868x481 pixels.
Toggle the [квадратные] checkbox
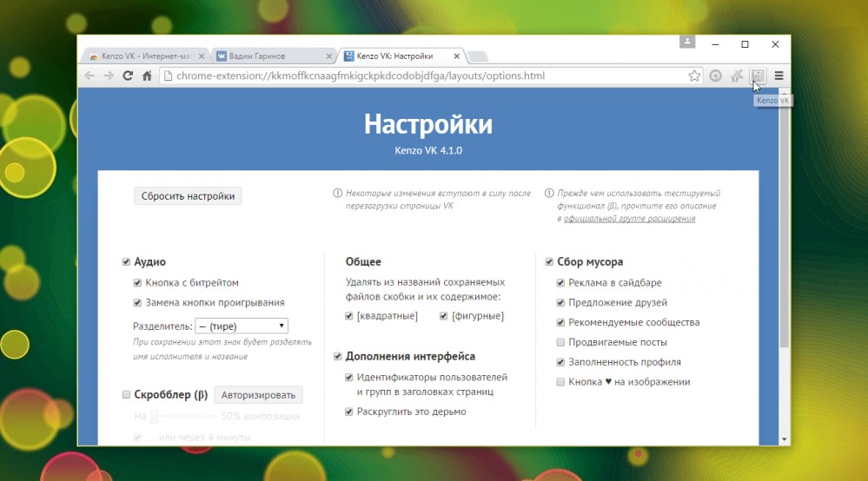(348, 316)
